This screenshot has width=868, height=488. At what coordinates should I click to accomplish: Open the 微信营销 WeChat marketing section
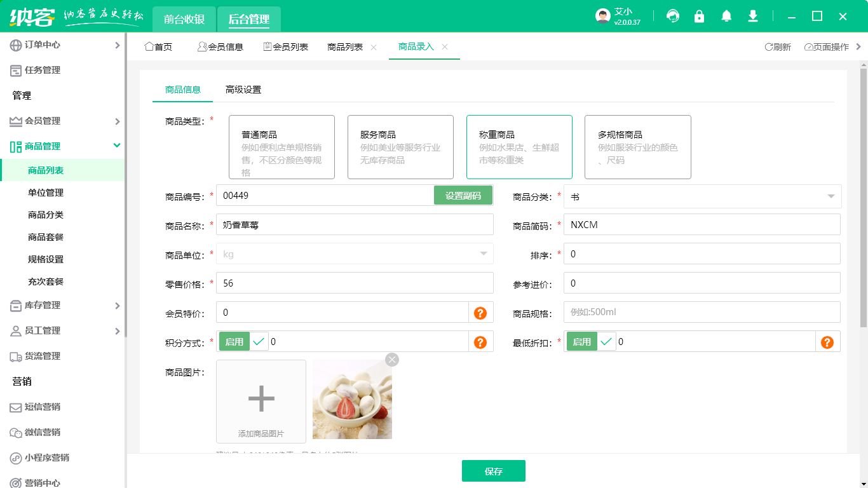tap(43, 433)
